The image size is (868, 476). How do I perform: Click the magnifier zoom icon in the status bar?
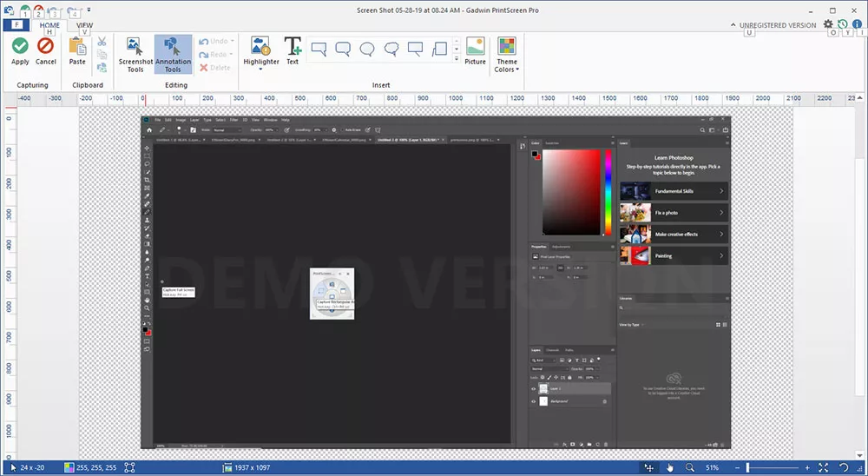[690, 467]
